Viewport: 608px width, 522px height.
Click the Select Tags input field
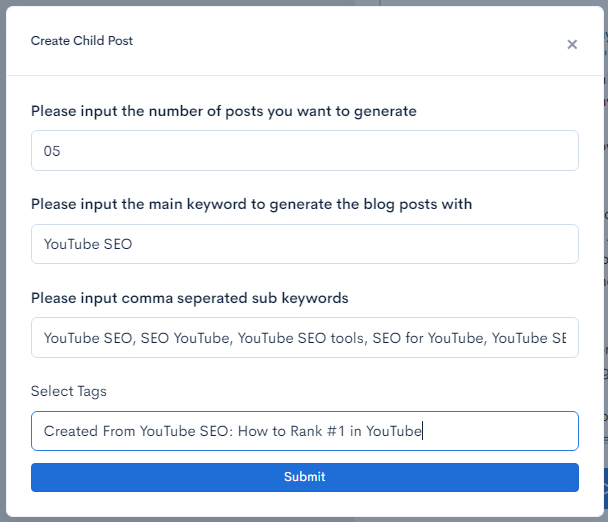click(x=305, y=431)
